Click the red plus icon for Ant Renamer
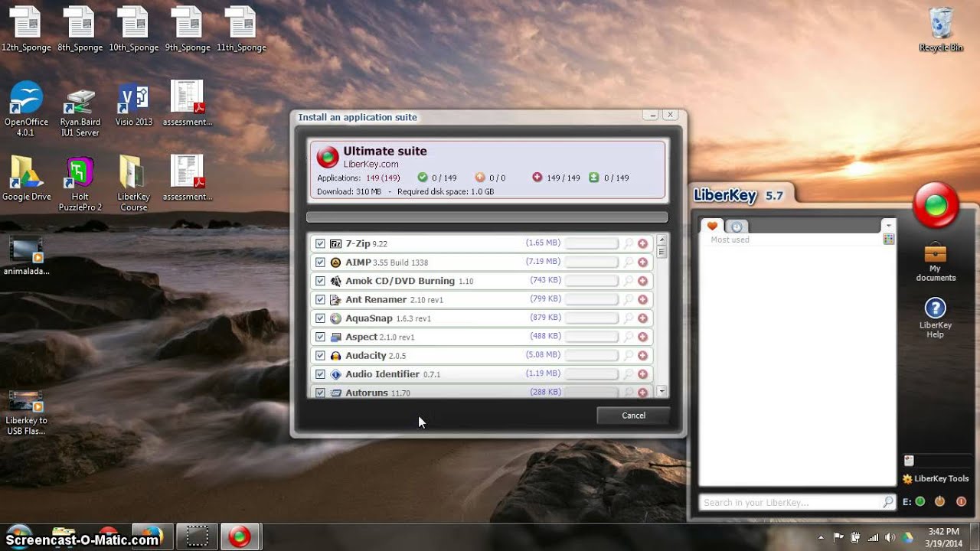 coord(642,299)
